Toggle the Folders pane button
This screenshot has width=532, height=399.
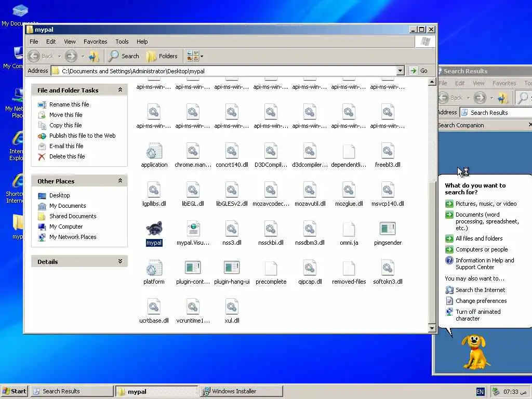[x=162, y=56]
